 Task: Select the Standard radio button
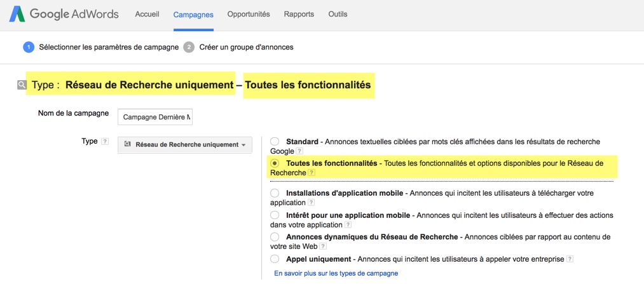click(275, 142)
